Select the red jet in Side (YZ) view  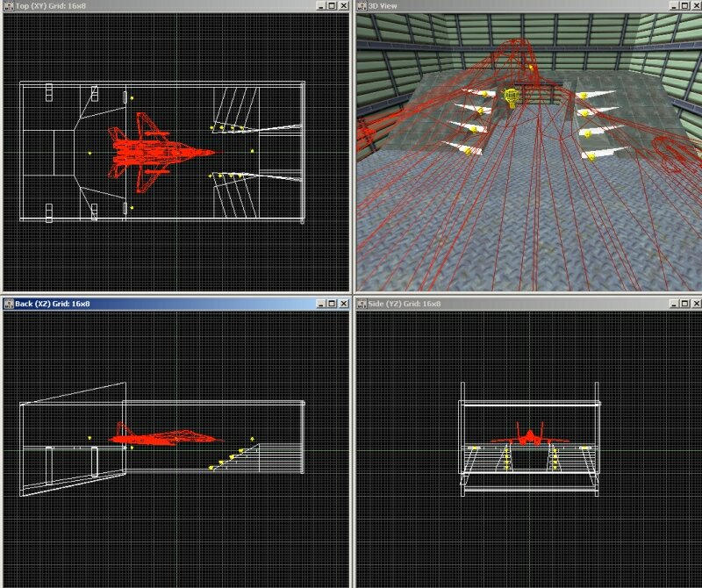tap(529, 436)
